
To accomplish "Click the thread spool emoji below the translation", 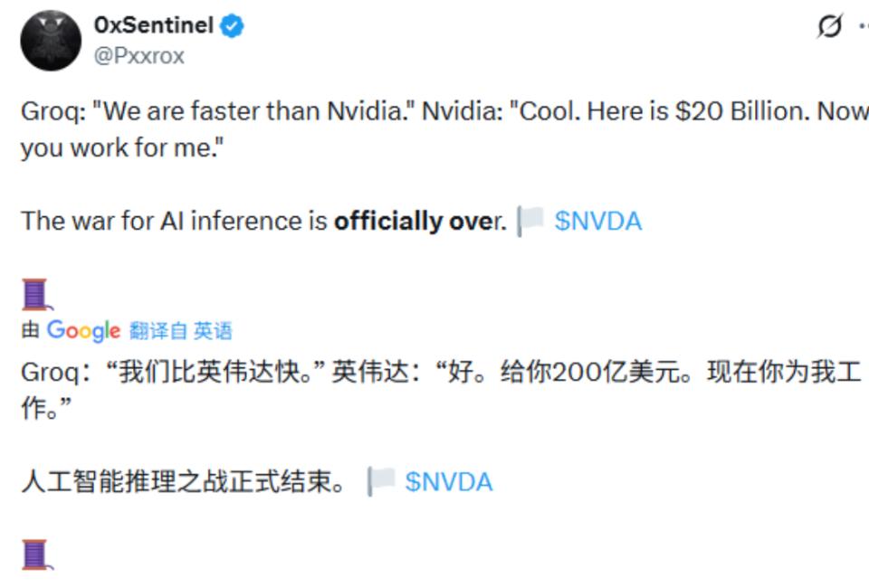I will (x=34, y=554).
